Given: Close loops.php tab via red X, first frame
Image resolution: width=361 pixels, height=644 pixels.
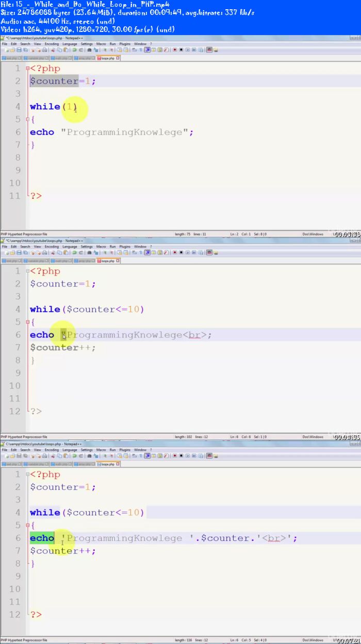Looking at the screenshot, I should coord(118,58).
